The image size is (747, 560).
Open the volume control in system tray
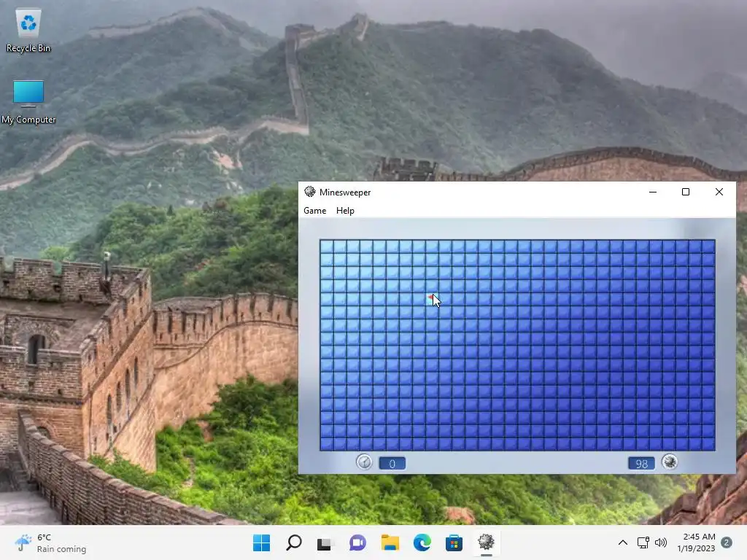pos(661,542)
